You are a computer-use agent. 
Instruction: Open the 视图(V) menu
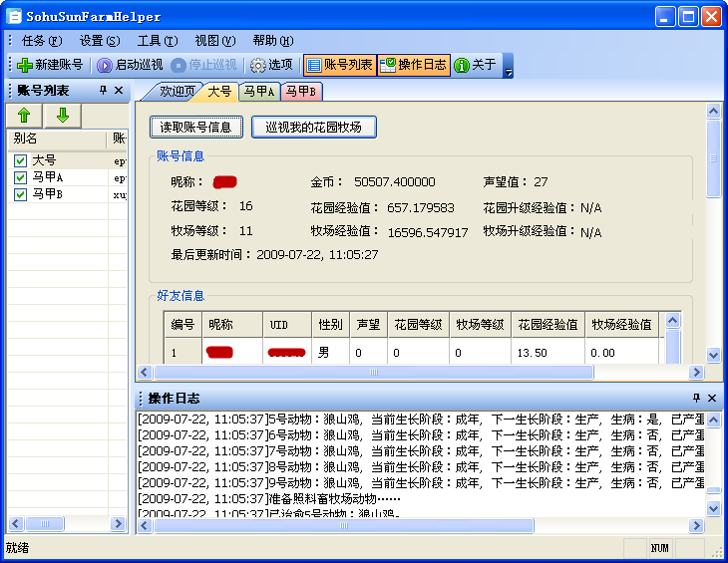tap(215, 41)
